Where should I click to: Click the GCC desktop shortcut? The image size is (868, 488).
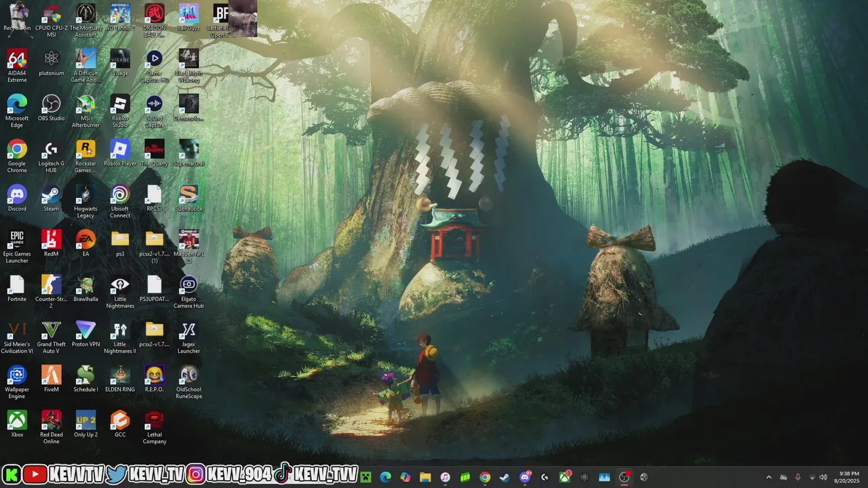120,425
